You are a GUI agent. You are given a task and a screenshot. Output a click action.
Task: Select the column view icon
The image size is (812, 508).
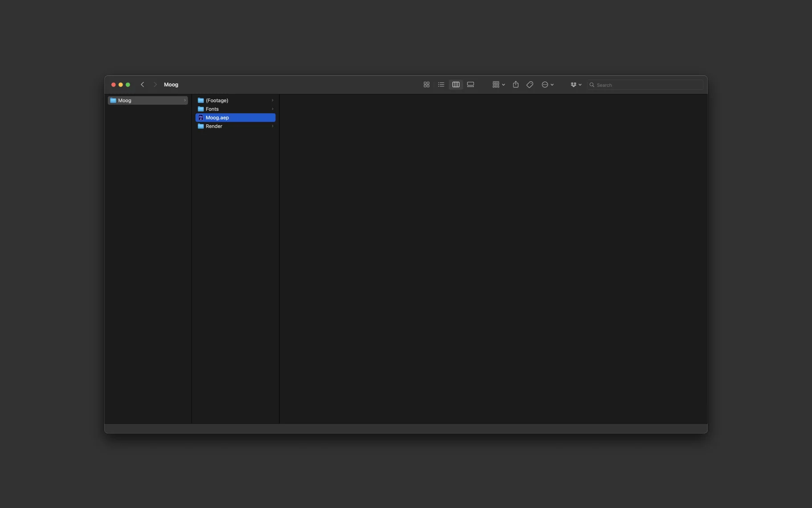(455, 84)
